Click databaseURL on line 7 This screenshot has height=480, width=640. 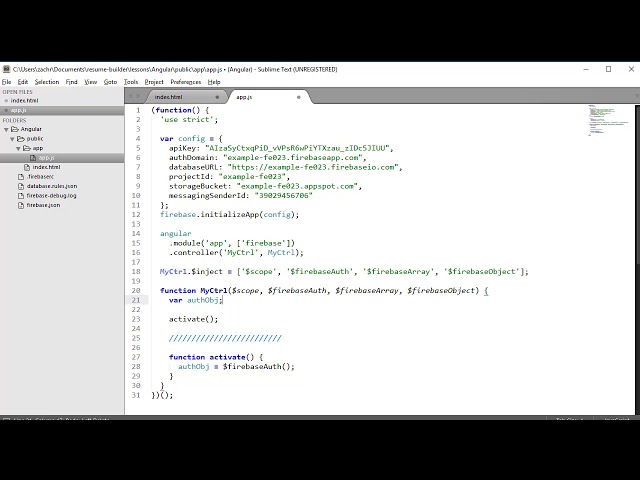[x=194, y=167]
